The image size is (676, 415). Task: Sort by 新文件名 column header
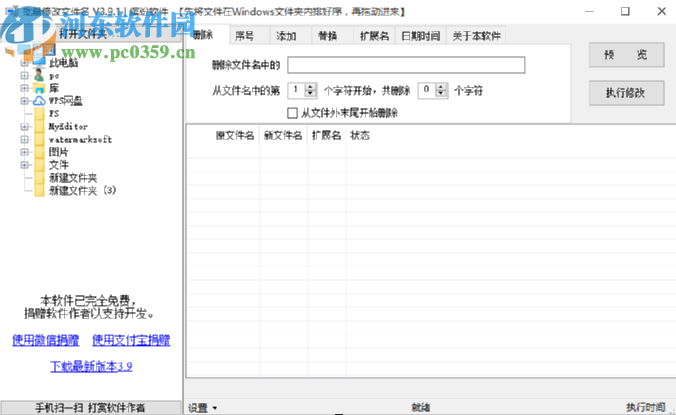[x=283, y=135]
